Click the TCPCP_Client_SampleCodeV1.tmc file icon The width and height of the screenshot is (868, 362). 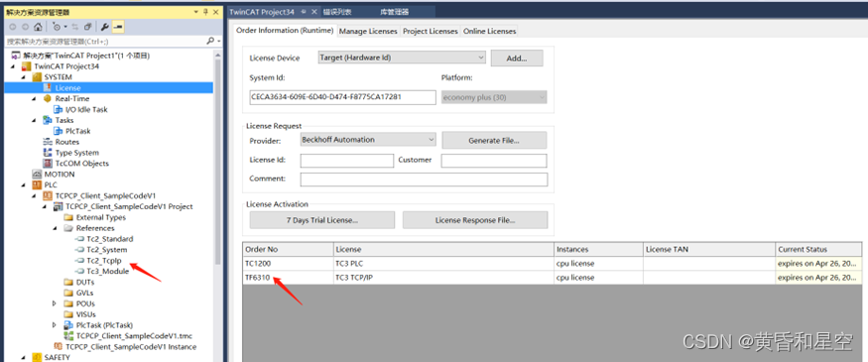click(x=68, y=336)
